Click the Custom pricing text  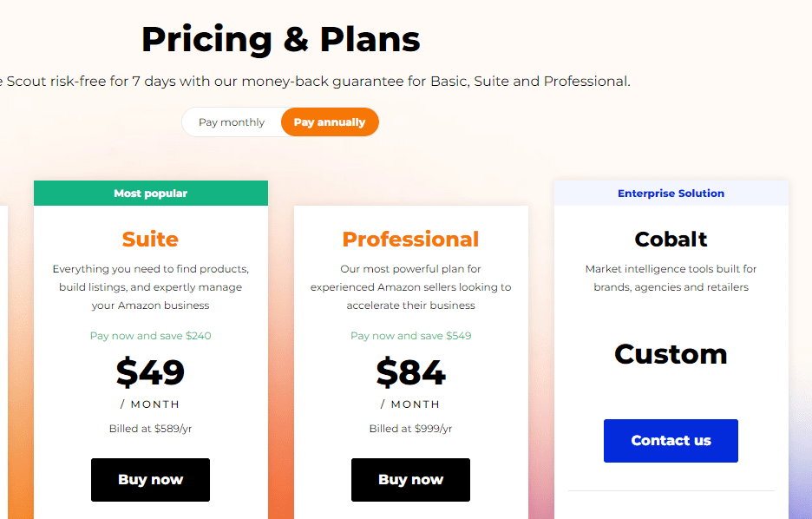point(671,354)
